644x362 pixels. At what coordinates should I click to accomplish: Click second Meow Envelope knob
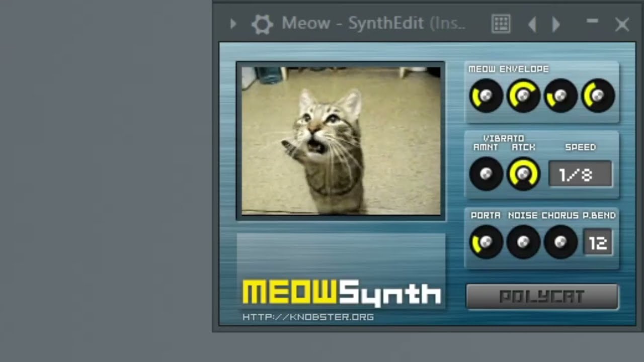point(523,96)
